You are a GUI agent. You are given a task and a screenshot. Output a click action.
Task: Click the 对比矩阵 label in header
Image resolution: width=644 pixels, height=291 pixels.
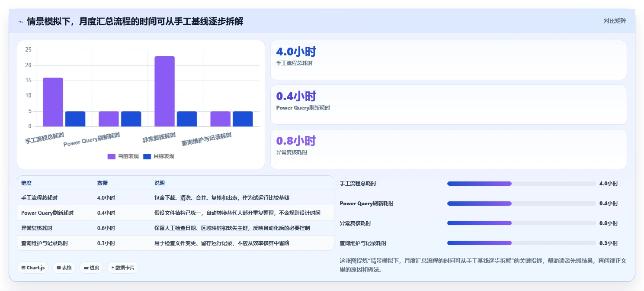[x=615, y=21]
